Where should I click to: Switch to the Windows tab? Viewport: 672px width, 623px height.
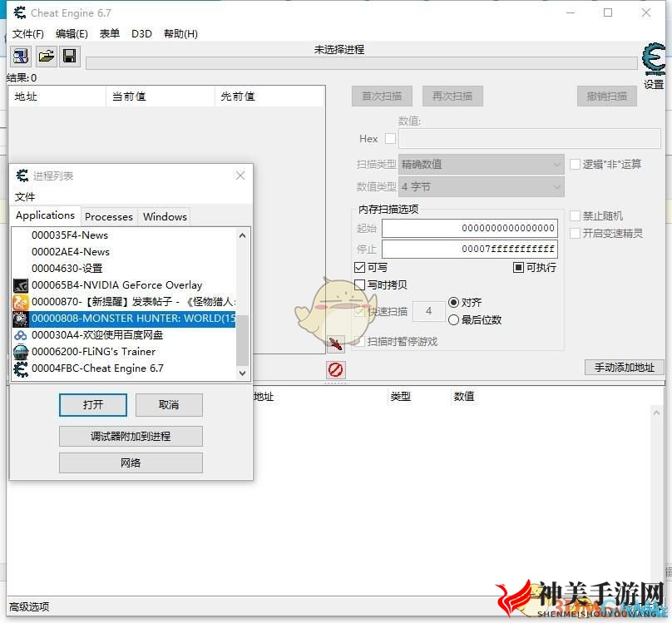click(165, 217)
